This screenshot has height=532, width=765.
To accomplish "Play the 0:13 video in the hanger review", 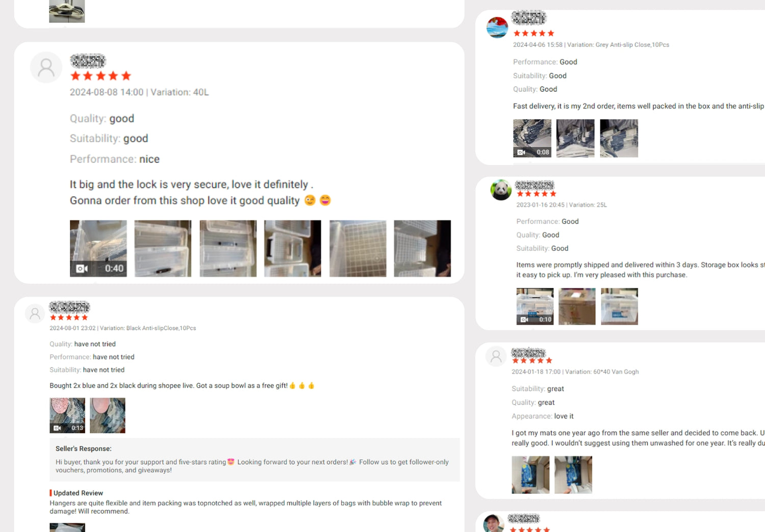I will pos(67,415).
